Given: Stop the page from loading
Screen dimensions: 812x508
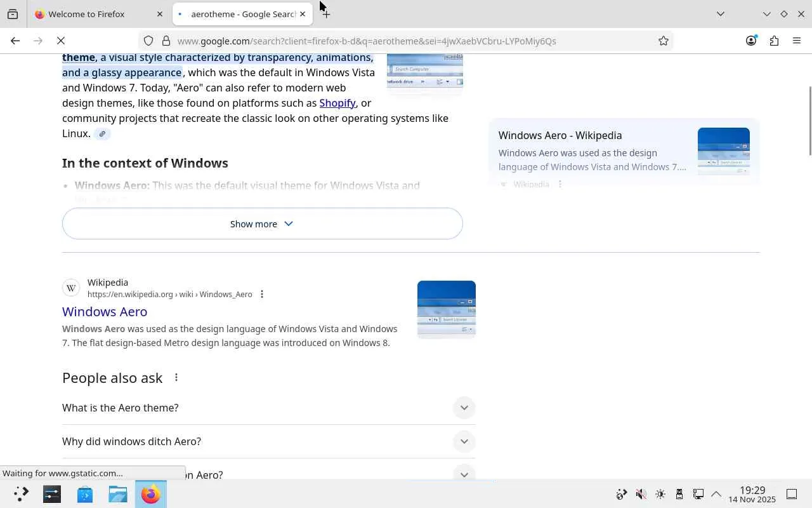Looking at the screenshot, I should [61, 41].
